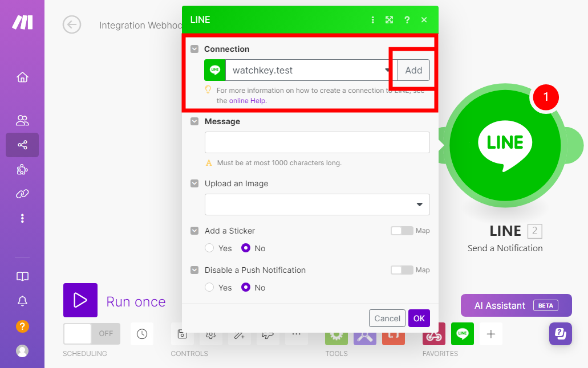This screenshot has width=588, height=368.
Task: Open the AI Assistant BETA button
Action: coord(516,305)
